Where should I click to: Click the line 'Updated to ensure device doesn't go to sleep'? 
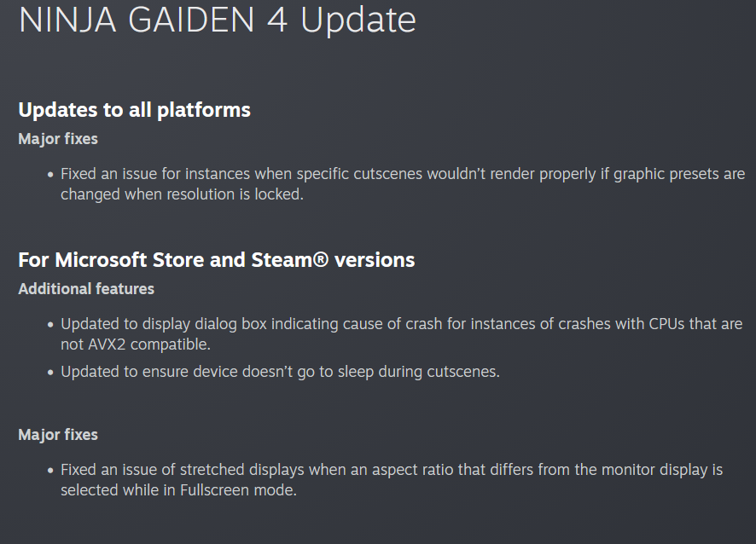pos(280,372)
